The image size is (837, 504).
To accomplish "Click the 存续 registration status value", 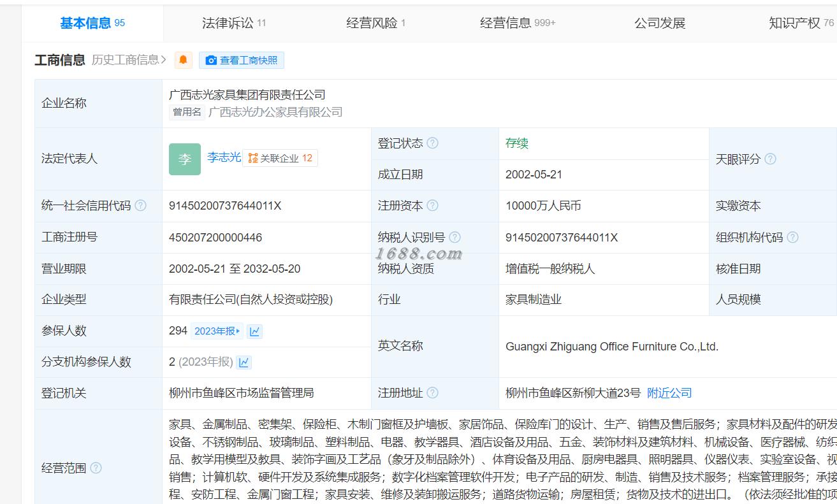I will point(517,143).
